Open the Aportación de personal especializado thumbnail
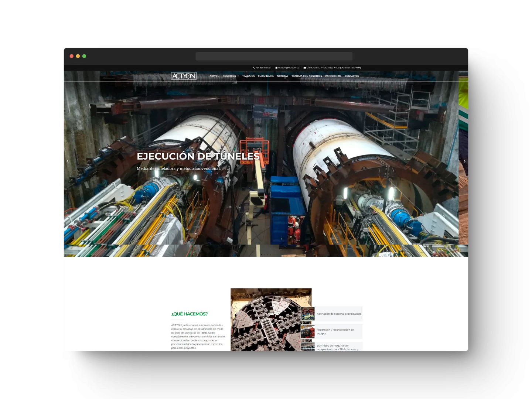 pos(308,314)
